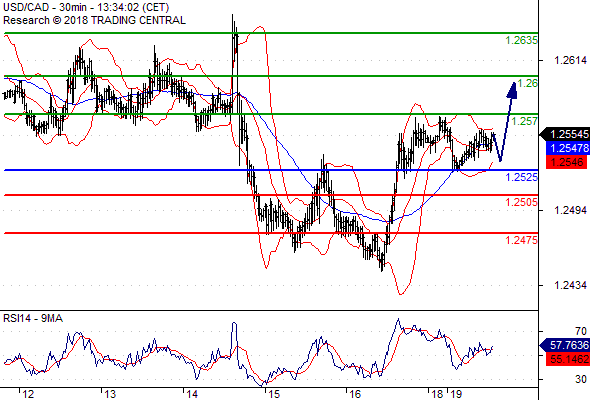This screenshot has height=400, width=590.
Task: Click the black current price tag 1.25545
Action: click(x=565, y=134)
